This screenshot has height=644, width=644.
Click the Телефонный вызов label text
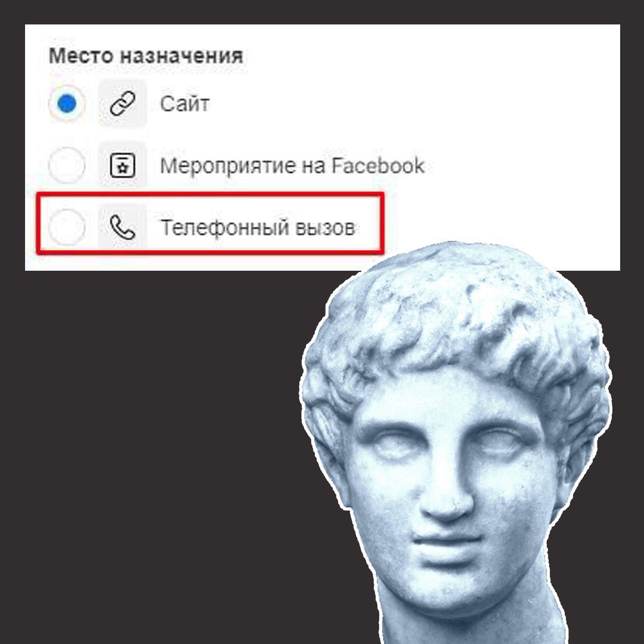point(258,228)
